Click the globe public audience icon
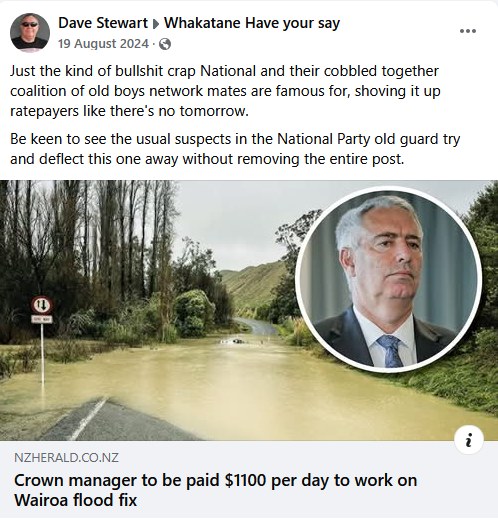498x520 pixels. point(165,44)
